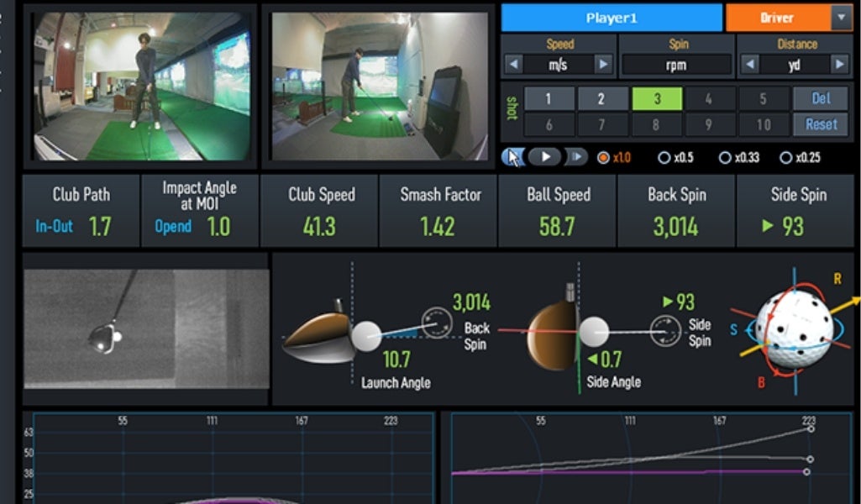Screen dimensions: 861x504
Task: Click the left arrow of Distance unit
Action: coord(749,65)
